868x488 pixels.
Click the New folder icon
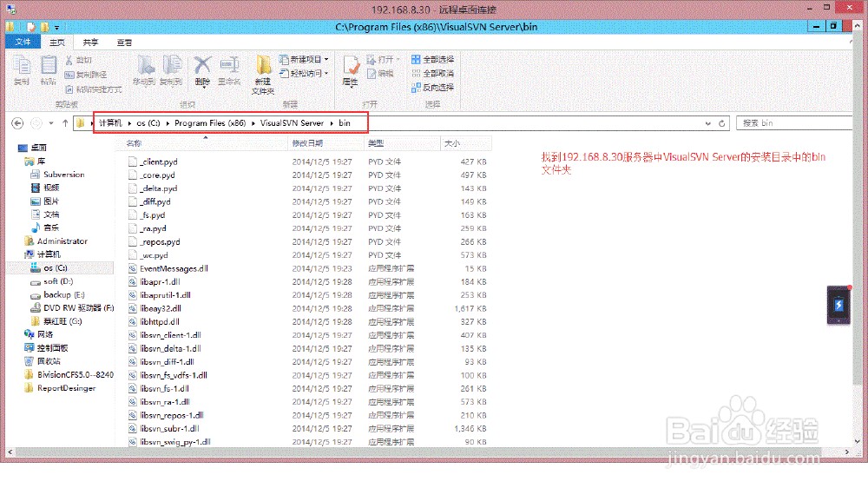[x=264, y=65]
